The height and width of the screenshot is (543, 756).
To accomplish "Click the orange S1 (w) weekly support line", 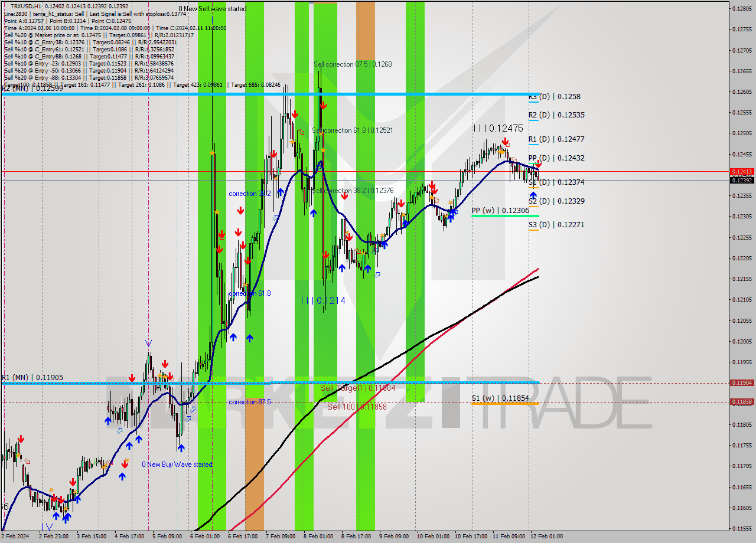I will 505,404.
